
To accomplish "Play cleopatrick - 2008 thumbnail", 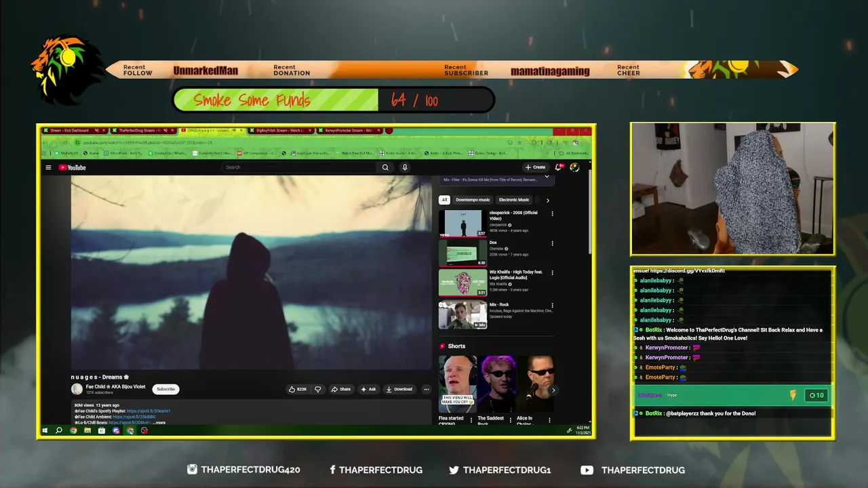I will tap(462, 224).
